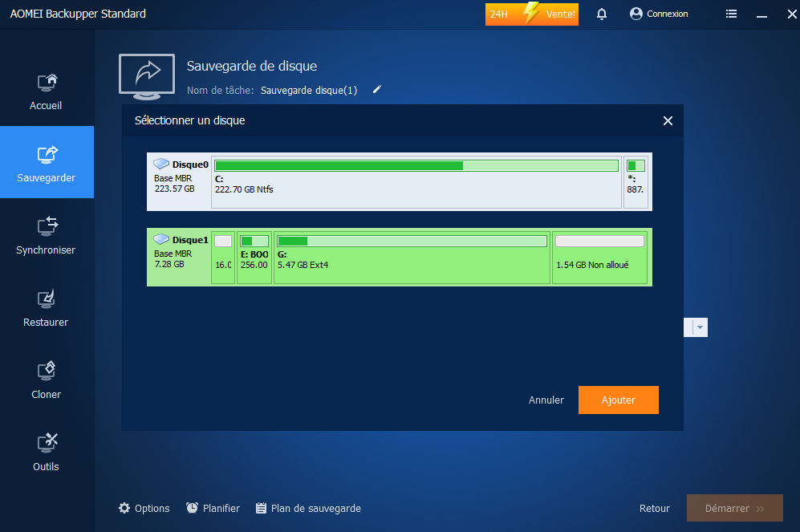Open the Outils tools section

46,452
